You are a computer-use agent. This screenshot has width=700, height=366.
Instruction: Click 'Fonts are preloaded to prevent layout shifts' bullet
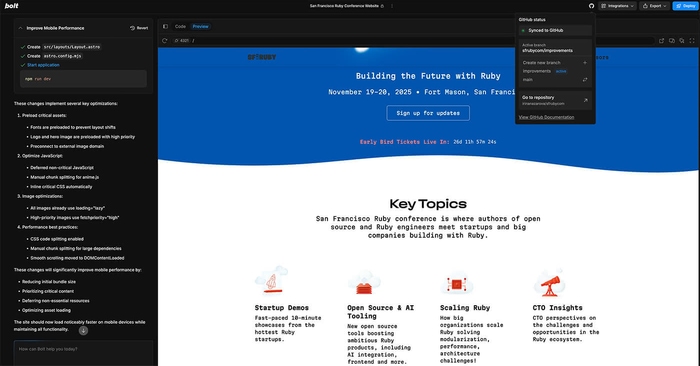click(x=73, y=127)
